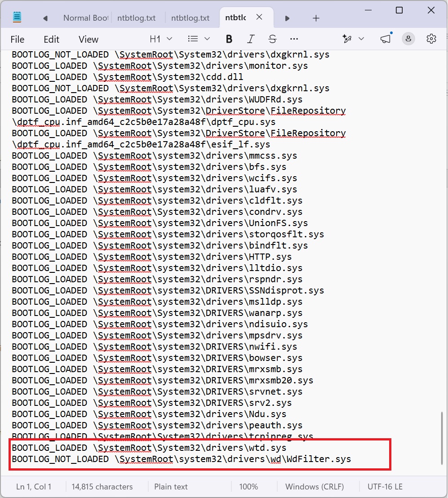Switch to the Normal Boot tab
The height and width of the screenshot is (498, 448).
click(x=86, y=18)
